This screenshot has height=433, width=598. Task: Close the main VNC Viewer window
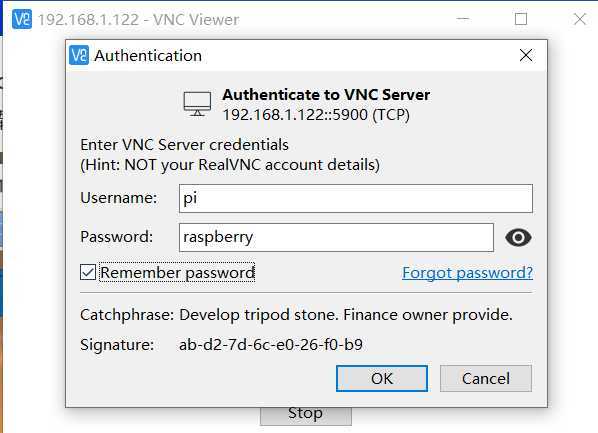click(580, 19)
